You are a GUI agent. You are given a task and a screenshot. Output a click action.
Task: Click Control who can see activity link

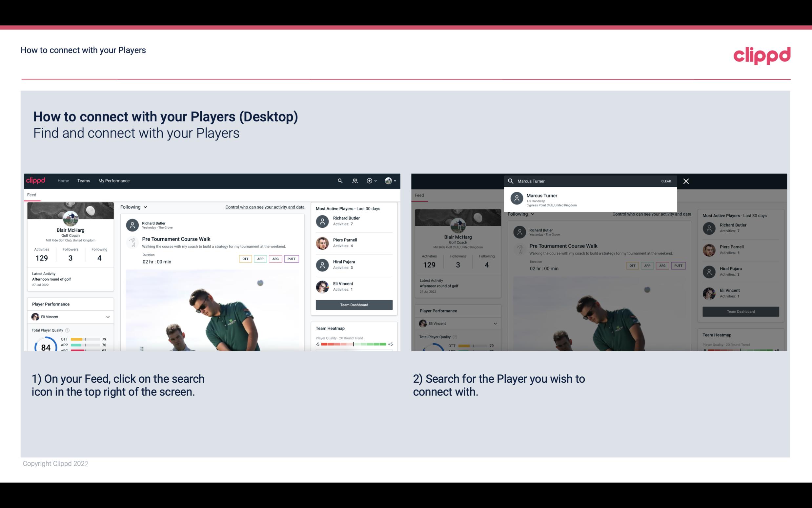tap(264, 207)
